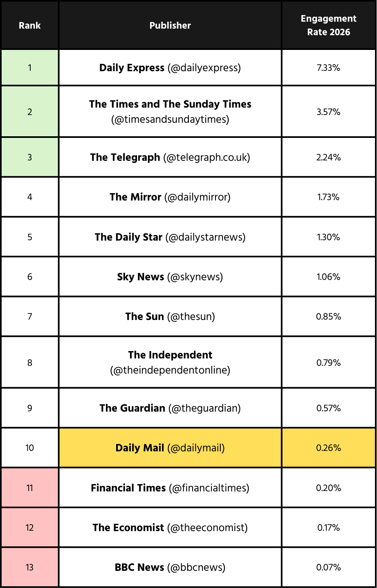
Task: Click the Sky News publisher cell
Action: pyautogui.click(x=170, y=277)
